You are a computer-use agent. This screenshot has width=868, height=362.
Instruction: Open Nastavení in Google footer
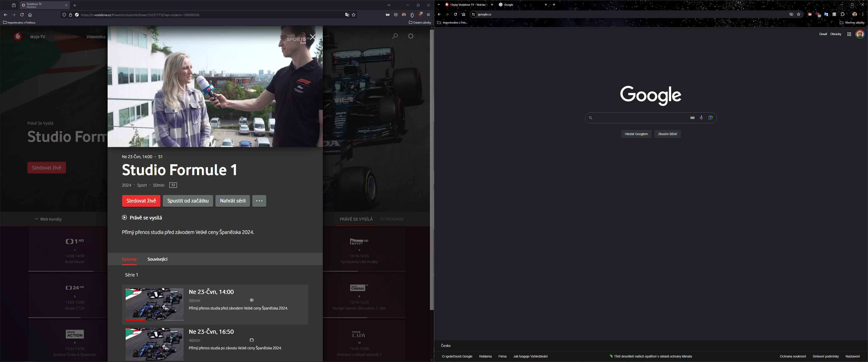point(852,356)
